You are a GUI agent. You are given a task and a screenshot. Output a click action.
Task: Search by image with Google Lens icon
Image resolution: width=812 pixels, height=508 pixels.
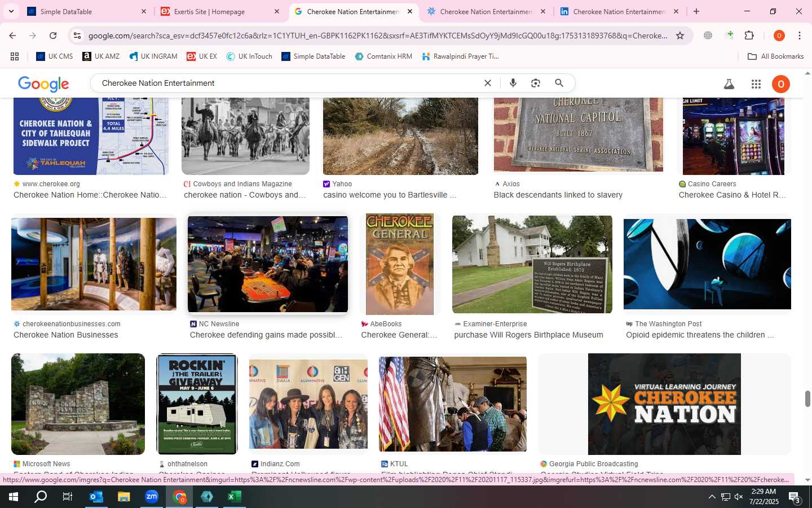tap(536, 83)
